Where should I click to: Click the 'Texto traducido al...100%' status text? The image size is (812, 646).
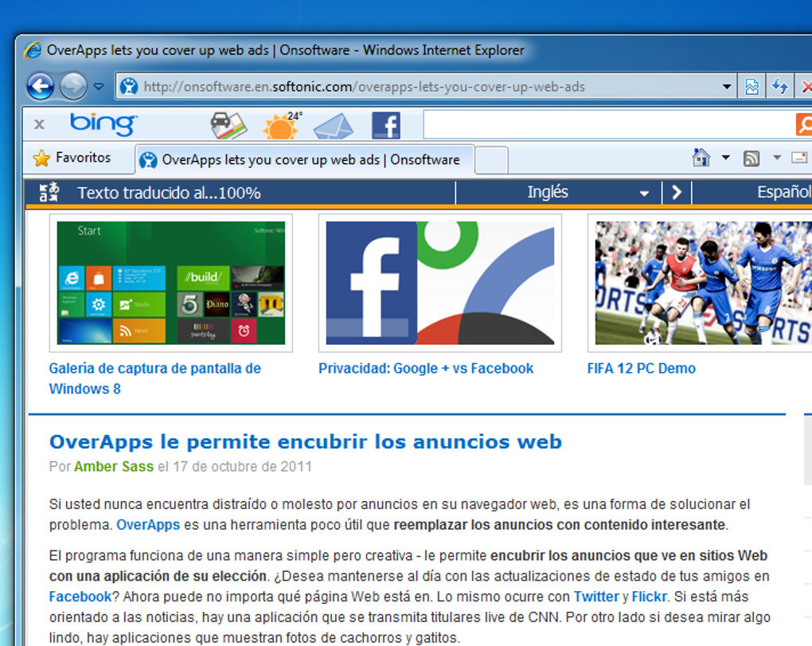click(x=169, y=194)
